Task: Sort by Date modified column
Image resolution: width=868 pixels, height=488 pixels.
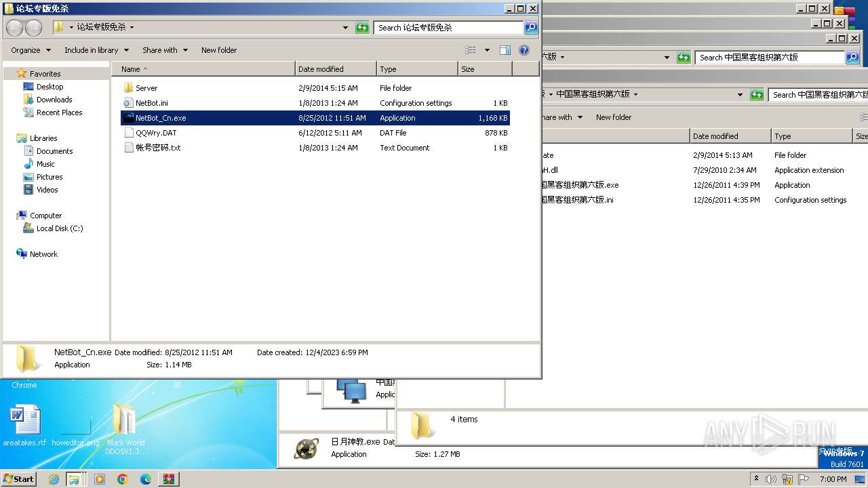Action: (336, 69)
